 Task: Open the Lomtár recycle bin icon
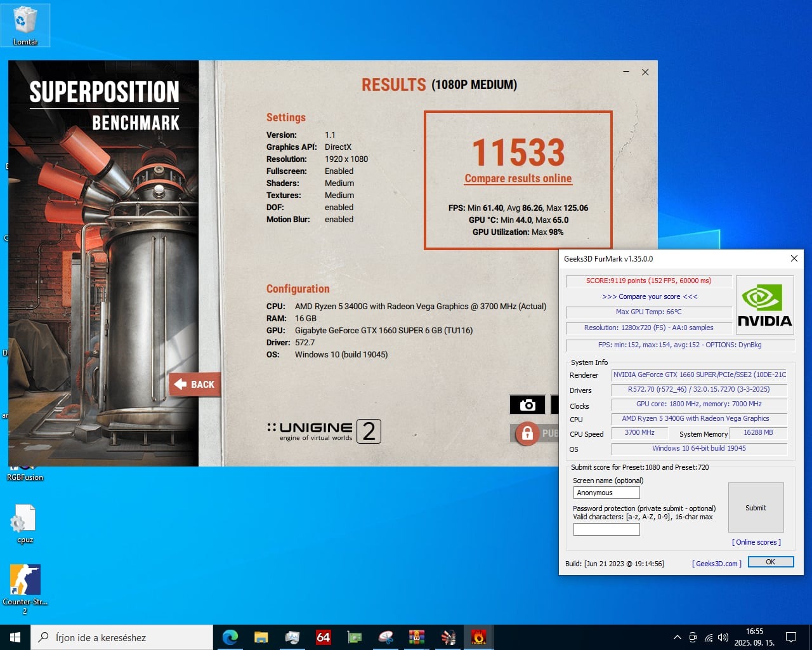[25, 25]
